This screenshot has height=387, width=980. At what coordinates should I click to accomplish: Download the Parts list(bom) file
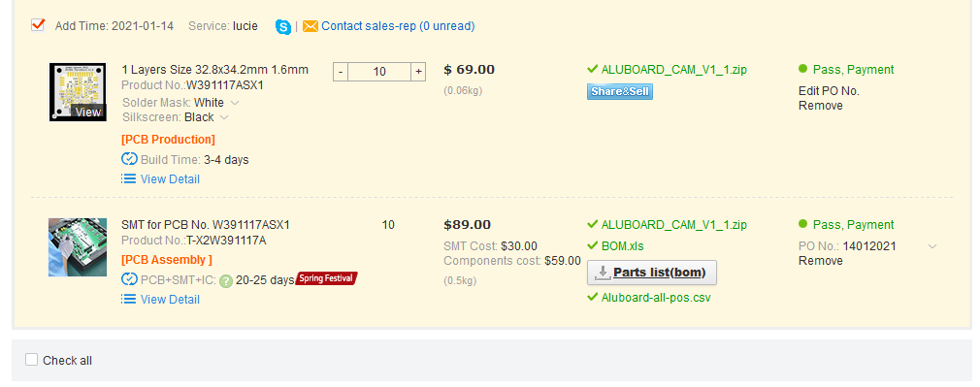pos(652,273)
